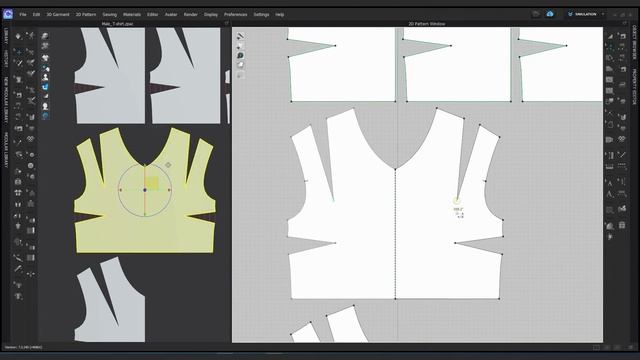Open the Edit menu
640x360 pixels.
(x=36, y=14)
